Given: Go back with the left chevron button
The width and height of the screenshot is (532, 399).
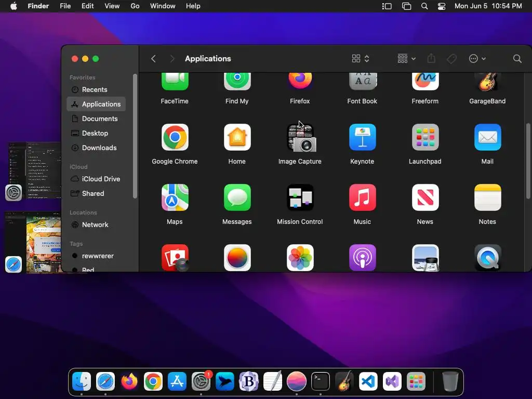Looking at the screenshot, I should click(x=153, y=59).
